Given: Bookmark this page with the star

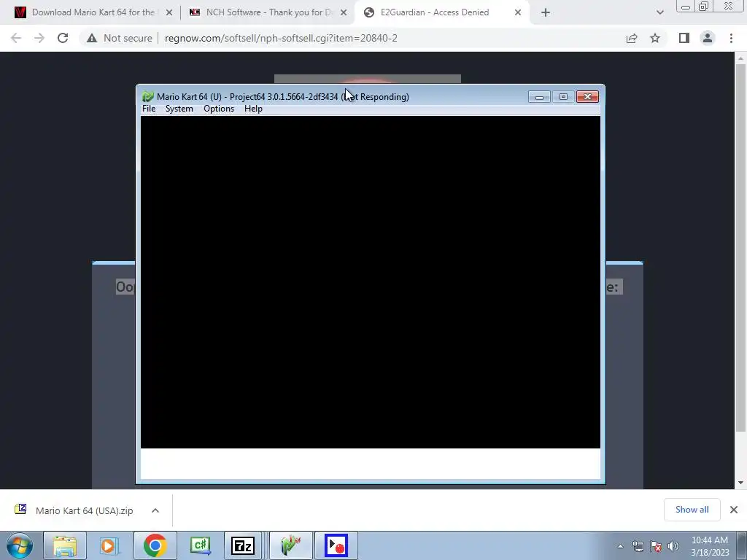Looking at the screenshot, I should pyautogui.click(x=655, y=38).
